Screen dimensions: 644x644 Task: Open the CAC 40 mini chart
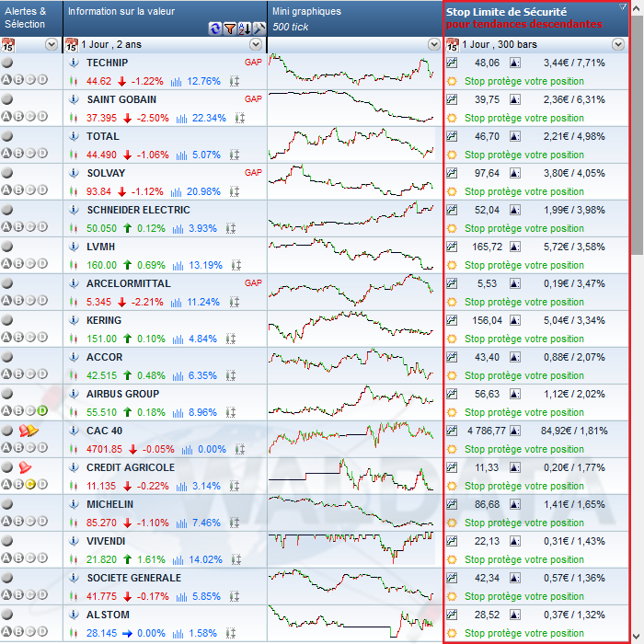pos(351,438)
